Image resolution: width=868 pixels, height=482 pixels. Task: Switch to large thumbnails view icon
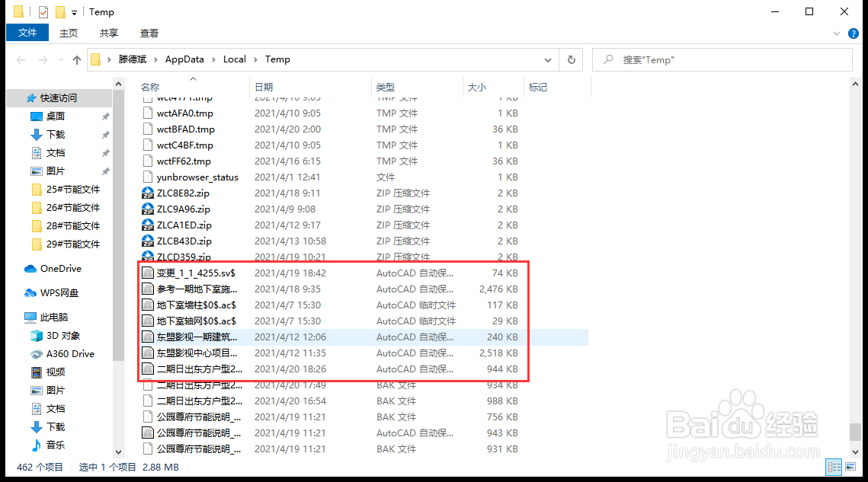point(850,467)
